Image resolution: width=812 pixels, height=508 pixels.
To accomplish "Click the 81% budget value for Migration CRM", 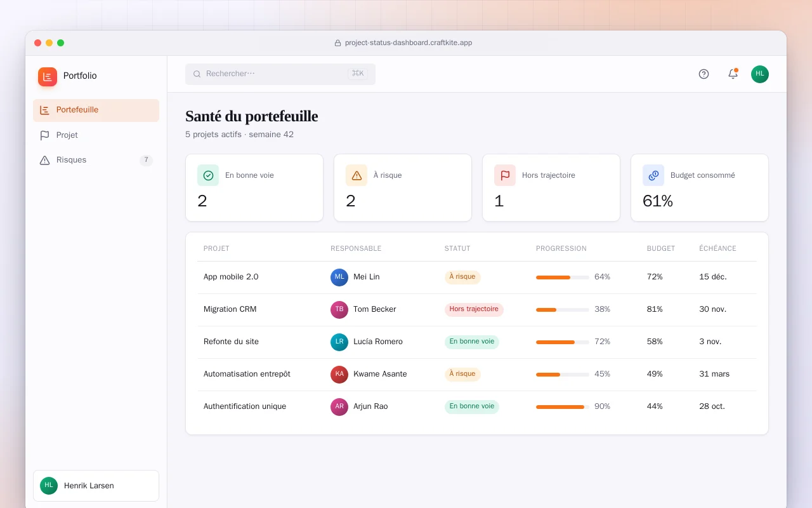I will point(655,309).
